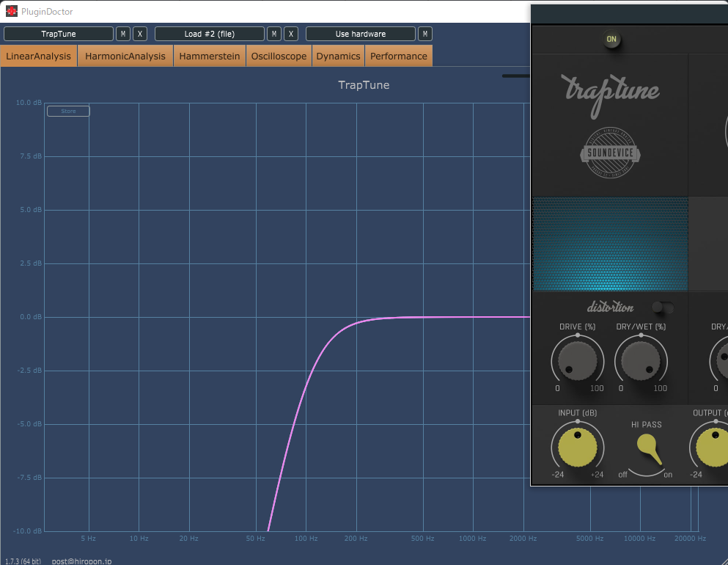Image resolution: width=728 pixels, height=565 pixels.
Task: Switch to the LinearAnalysis tab
Action: pyautogui.click(x=39, y=56)
